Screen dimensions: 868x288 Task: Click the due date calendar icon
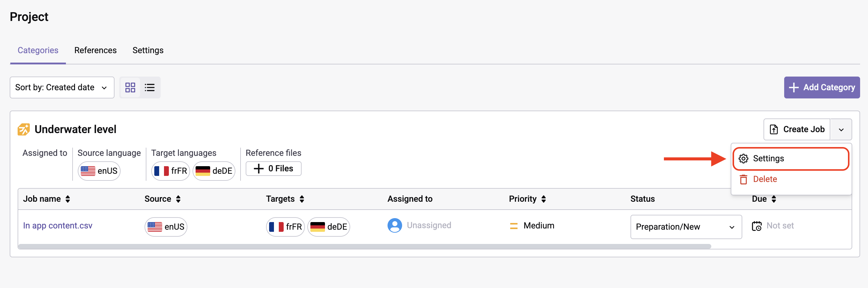click(x=757, y=226)
